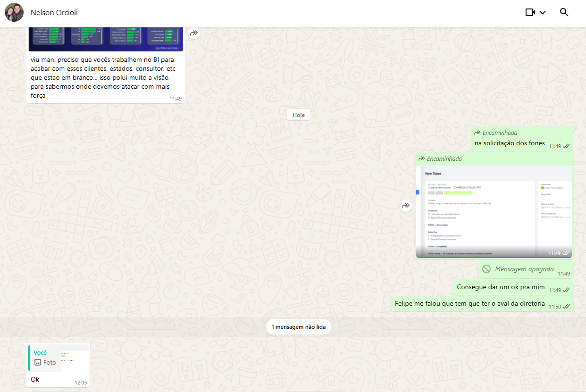Click the Hoje date label

coord(298,115)
